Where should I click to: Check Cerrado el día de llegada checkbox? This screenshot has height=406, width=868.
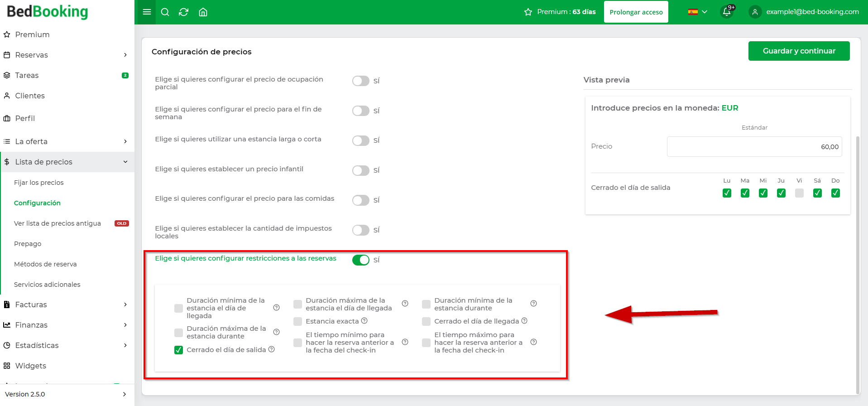point(426,321)
